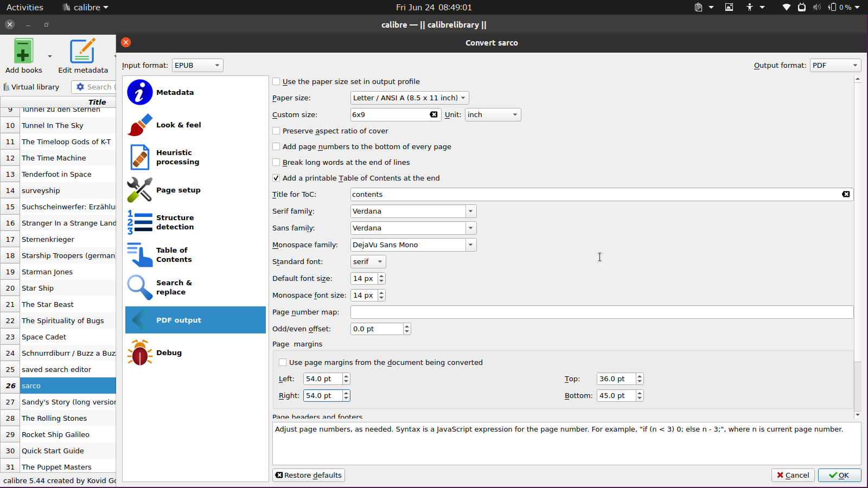The image size is (868, 488).
Task: Open the Metadata section icon
Action: (x=140, y=92)
